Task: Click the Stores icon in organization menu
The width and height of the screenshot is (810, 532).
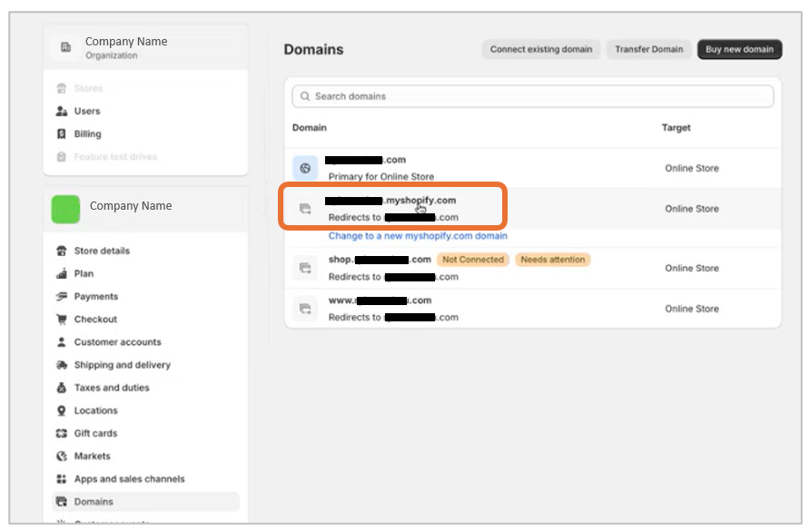Action: point(62,88)
